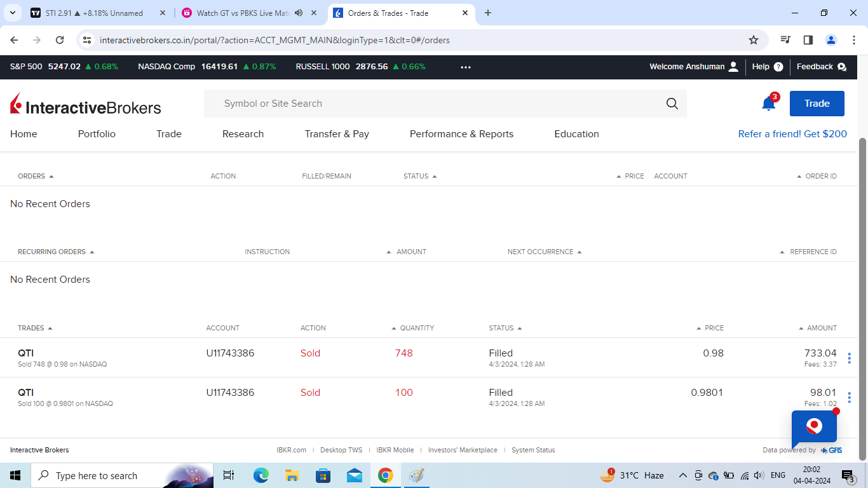
Task: Sort by NEXT OCCURRENCE column
Action: pos(545,252)
